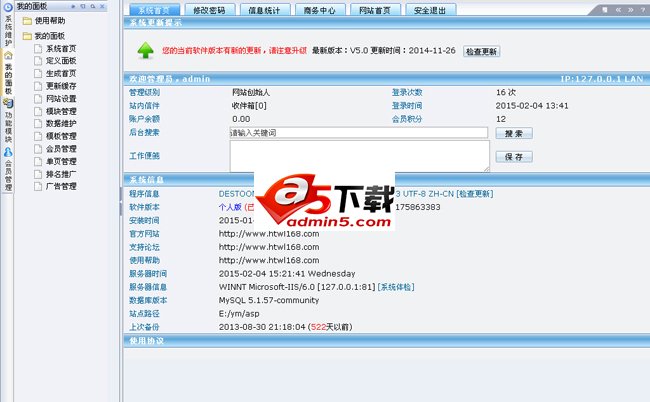
Task: Click the 搜索 button
Action: [x=514, y=133]
